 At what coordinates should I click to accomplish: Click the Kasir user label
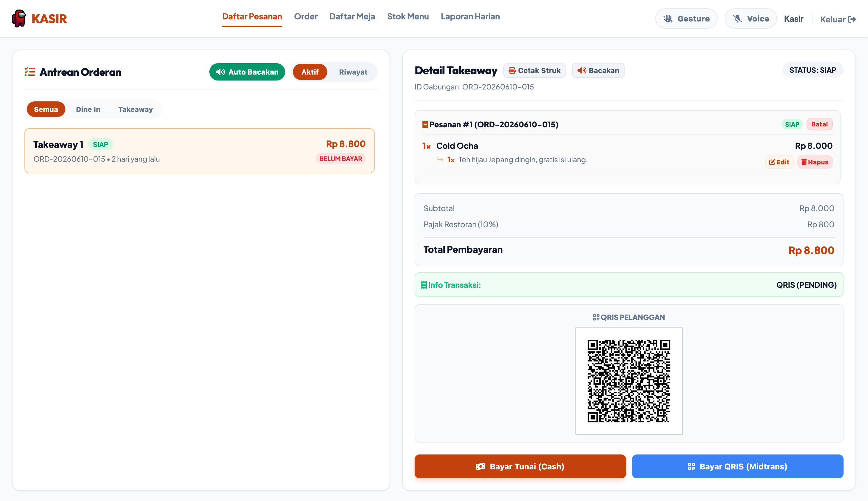point(794,18)
